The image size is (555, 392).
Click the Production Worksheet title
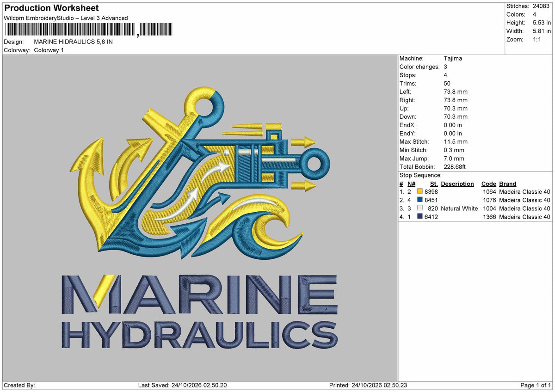[51, 8]
